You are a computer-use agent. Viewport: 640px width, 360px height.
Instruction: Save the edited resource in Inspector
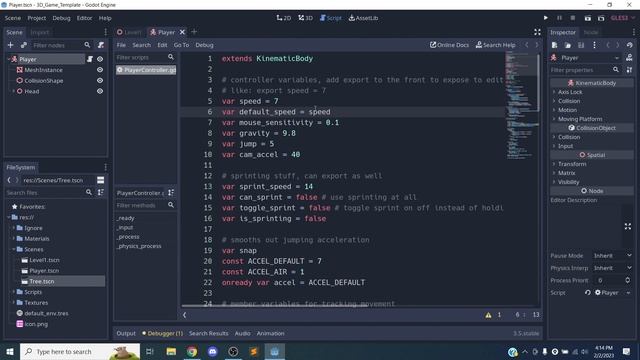pos(581,45)
